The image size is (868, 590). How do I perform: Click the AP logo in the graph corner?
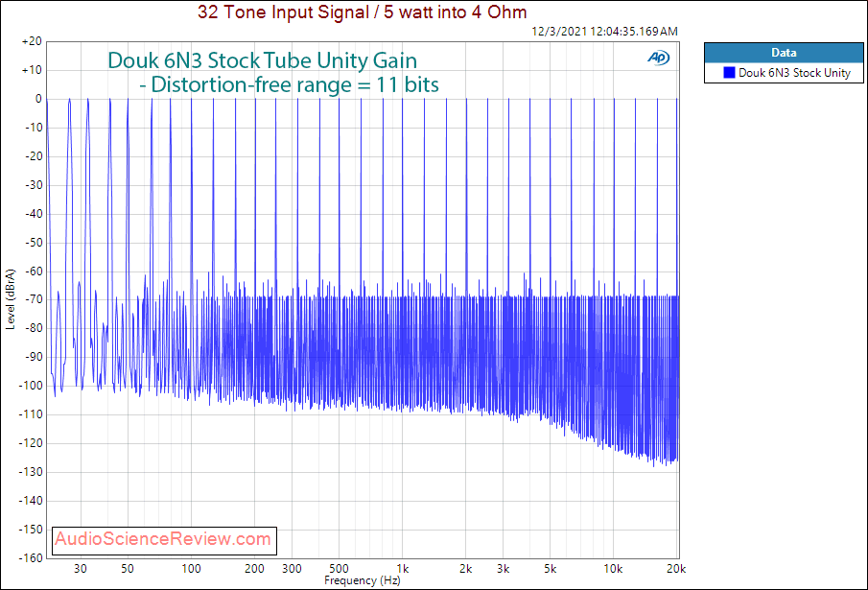[x=659, y=58]
